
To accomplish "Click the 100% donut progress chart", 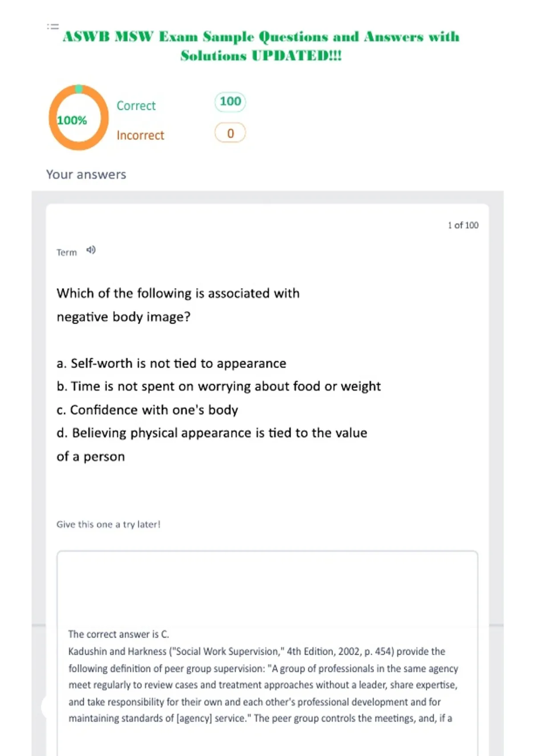I will (x=78, y=118).
